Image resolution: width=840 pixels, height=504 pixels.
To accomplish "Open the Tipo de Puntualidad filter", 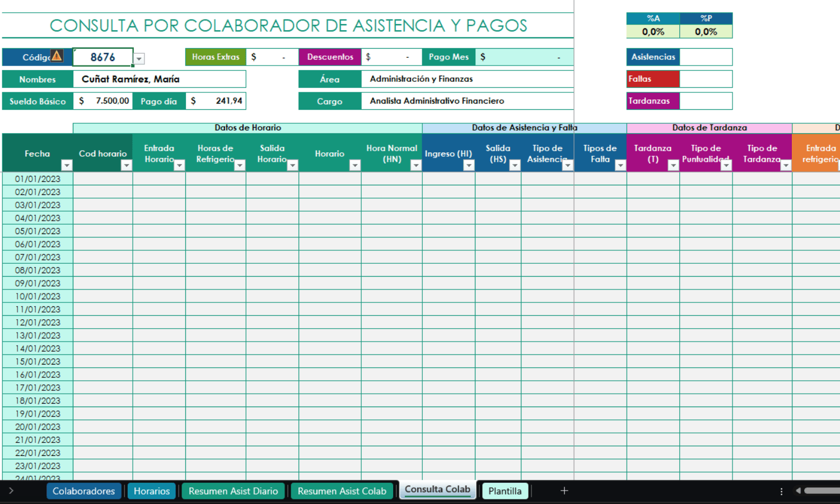I will click(x=726, y=165).
